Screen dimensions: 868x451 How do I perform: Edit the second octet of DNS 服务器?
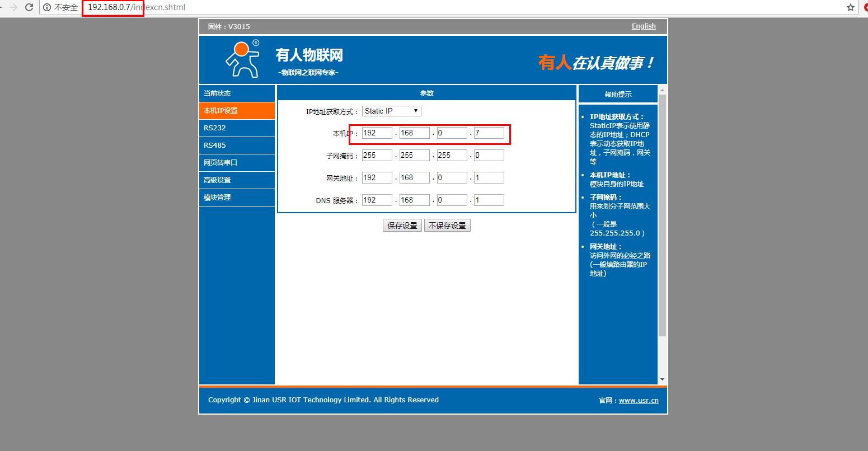415,200
